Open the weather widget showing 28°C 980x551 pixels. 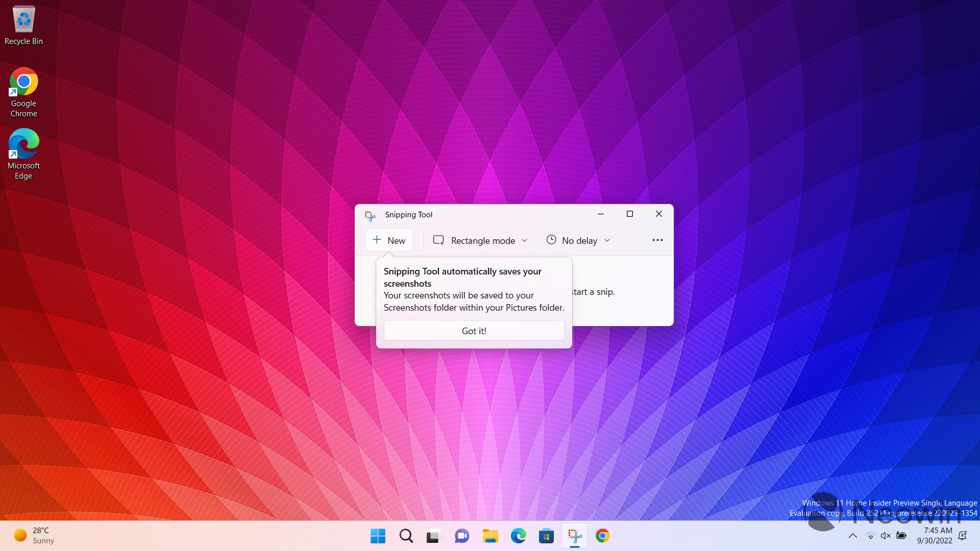34,536
